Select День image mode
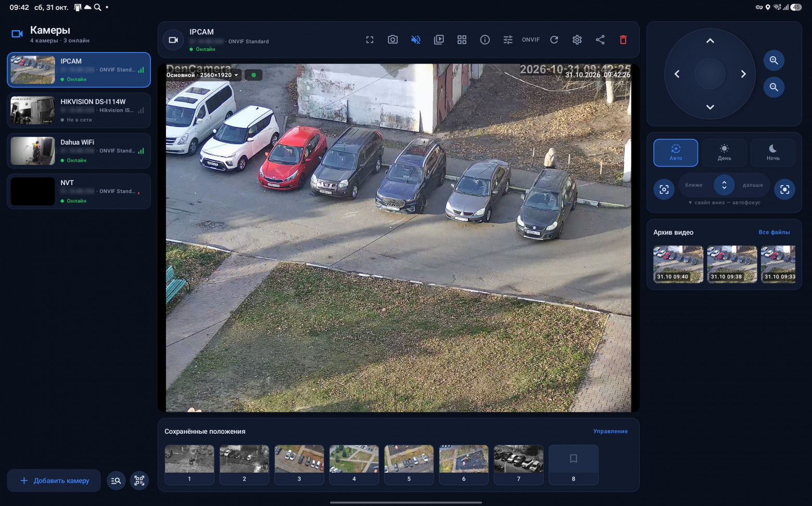The width and height of the screenshot is (812, 506). (x=724, y=153)
